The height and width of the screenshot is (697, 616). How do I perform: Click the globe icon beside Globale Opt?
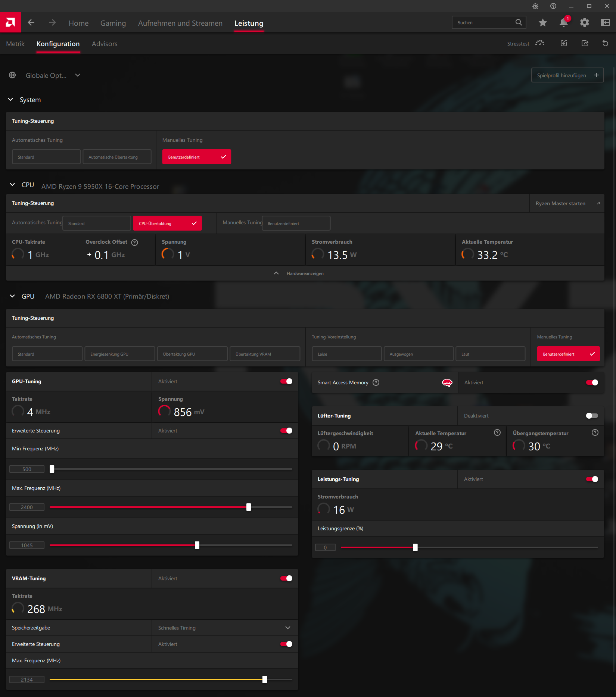[x=12, y=75]
